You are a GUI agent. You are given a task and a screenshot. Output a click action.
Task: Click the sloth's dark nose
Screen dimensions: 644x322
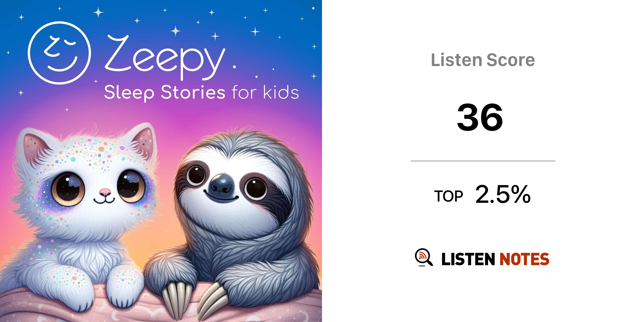(x=222, y=184)
